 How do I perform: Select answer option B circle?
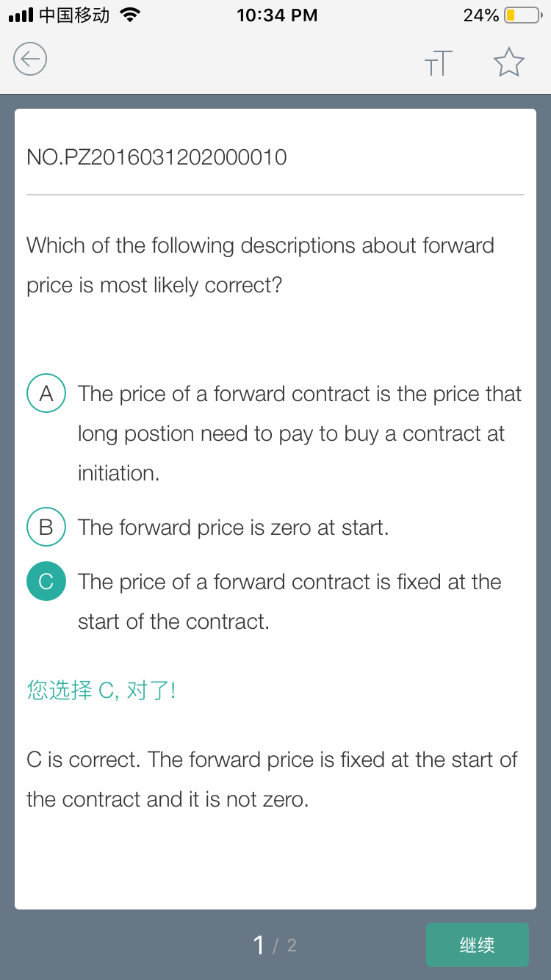[x=46, y=527]
